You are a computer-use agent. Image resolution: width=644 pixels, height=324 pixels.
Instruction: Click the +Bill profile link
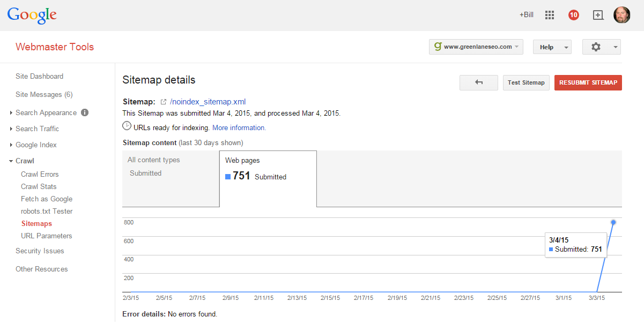pyautogui.click(x=526, y=14)
